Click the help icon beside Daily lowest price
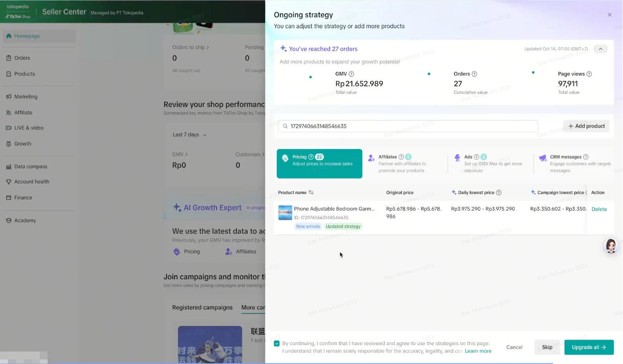 point(499,192)
